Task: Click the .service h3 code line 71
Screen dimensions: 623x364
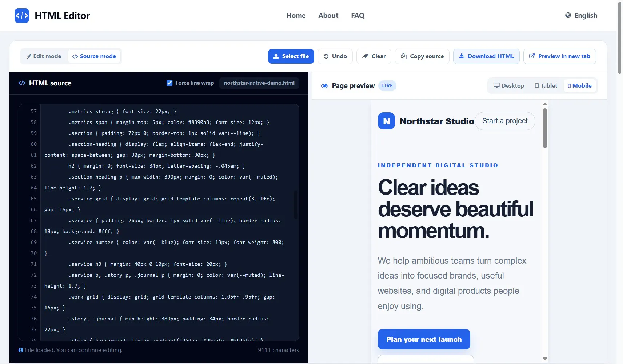Action: 148,264
